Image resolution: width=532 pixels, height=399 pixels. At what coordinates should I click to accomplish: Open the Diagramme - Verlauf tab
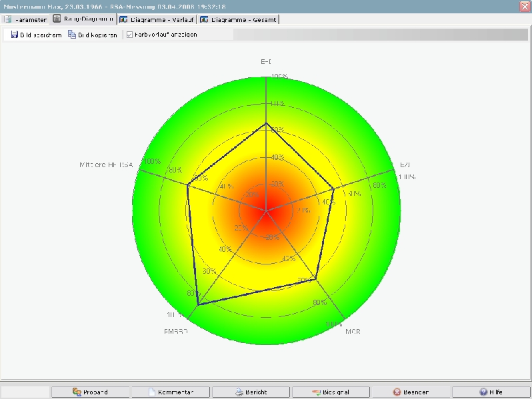tap(157, 19)
